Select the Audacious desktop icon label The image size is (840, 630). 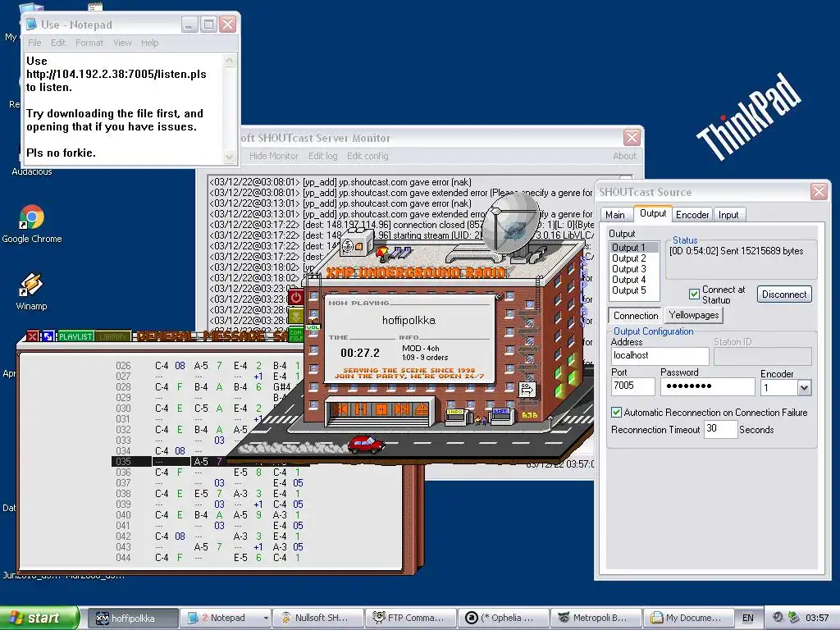pos(32,171)
